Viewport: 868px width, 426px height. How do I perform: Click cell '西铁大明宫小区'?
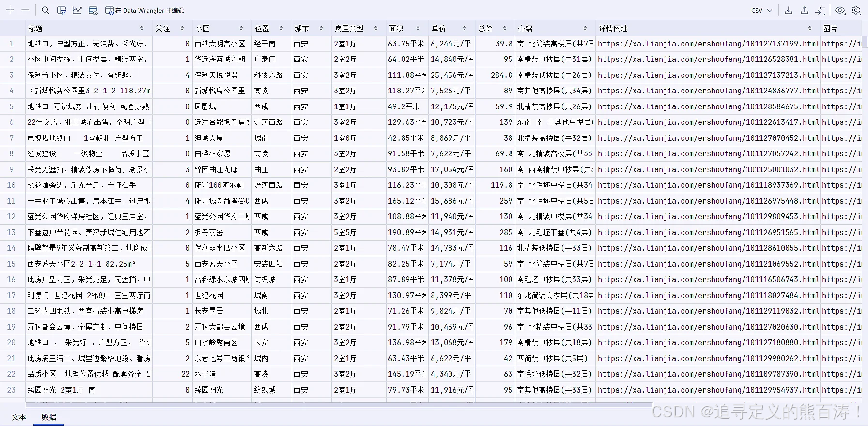pos(220,44)
